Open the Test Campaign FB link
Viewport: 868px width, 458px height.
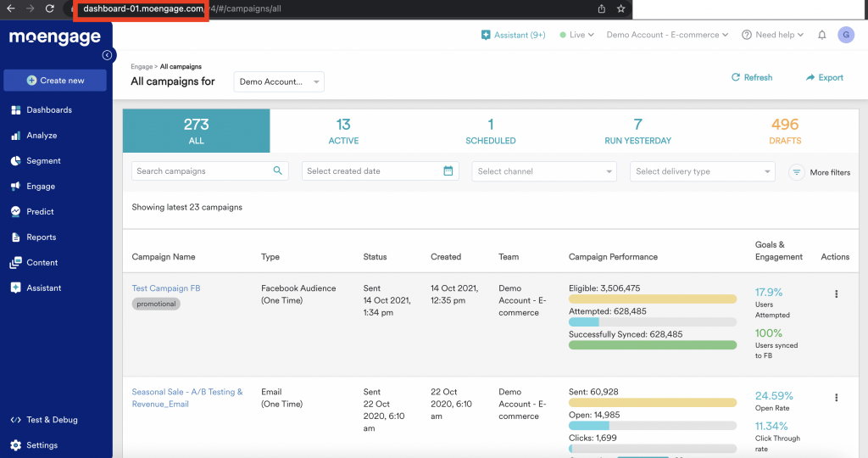point(166,288)
